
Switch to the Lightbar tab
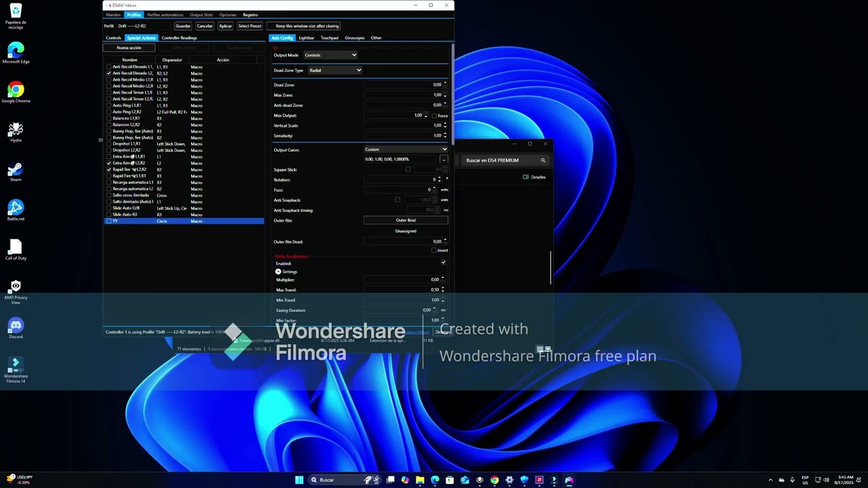[307, 38]
